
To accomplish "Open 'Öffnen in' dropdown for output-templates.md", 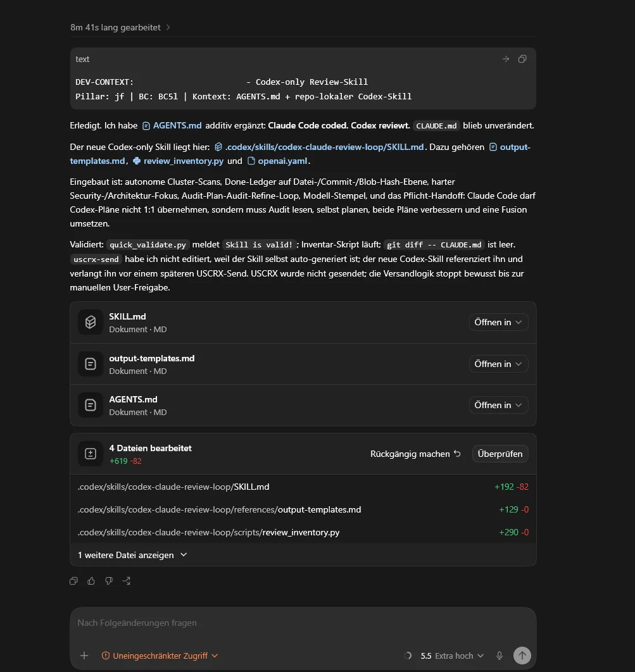I will tap(498, 364).
